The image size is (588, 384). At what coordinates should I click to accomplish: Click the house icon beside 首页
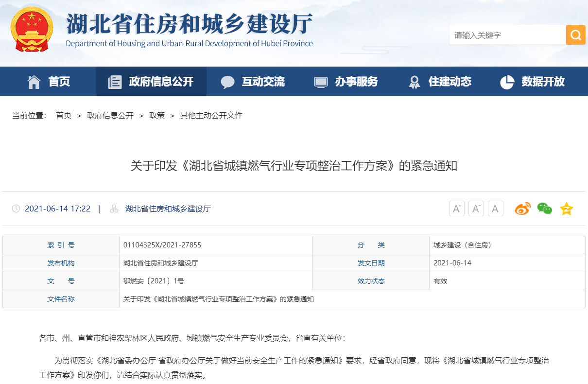pos(34,81)
